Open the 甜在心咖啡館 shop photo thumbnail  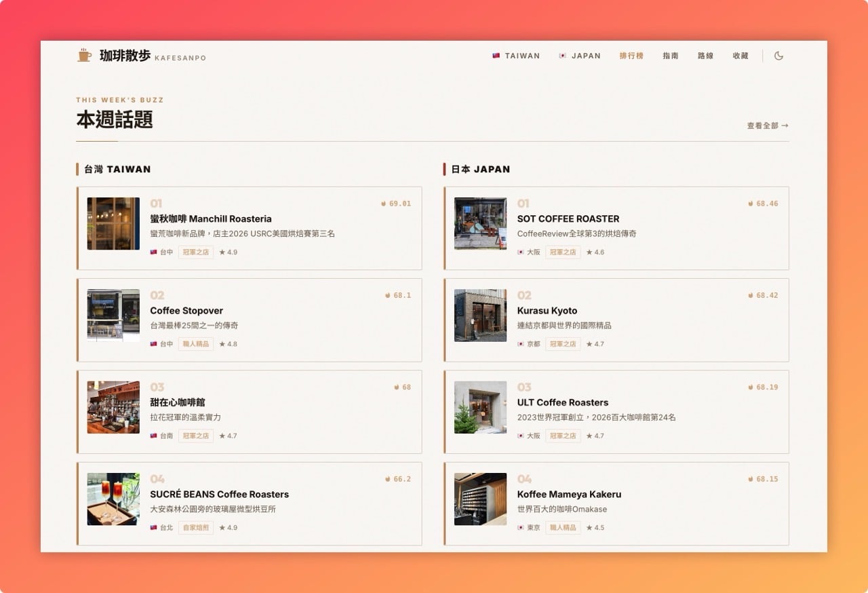click(x=113, y=407)
